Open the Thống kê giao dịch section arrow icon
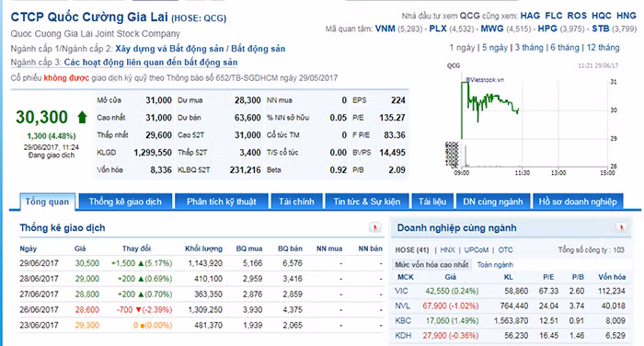 pyautogui.click(x=374, y=227)
